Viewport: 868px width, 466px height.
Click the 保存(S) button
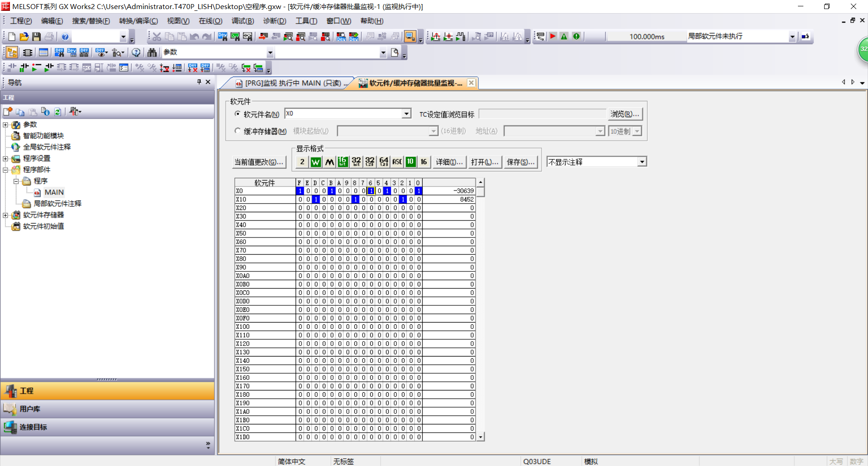pyautogui.click(x=520, y=162)
